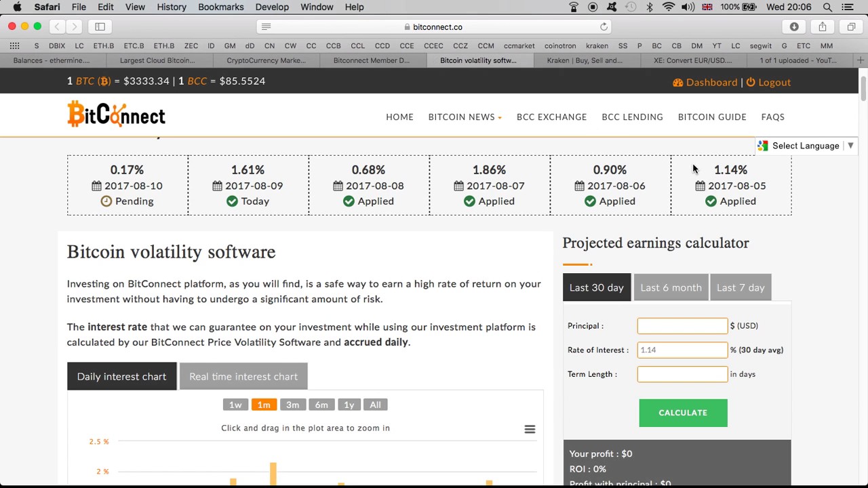This screenshot has width=868, height=488.
Task: Set chart range to 6m
Action: [321, 405]
